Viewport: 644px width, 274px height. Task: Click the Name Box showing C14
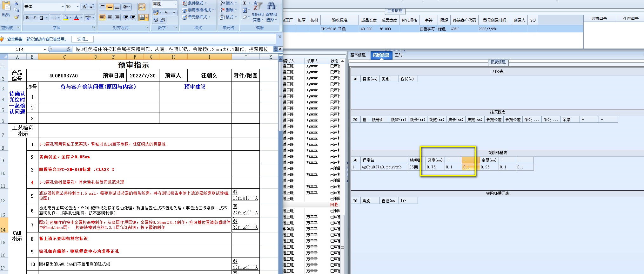click(20, 49)
